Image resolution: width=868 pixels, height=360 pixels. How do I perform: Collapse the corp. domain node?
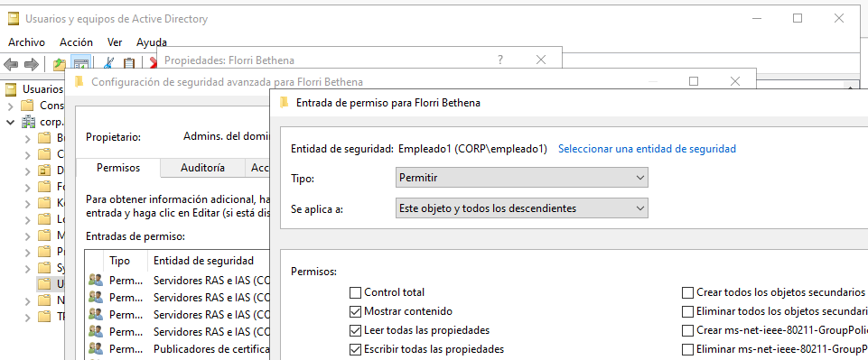tap(11, 122)
